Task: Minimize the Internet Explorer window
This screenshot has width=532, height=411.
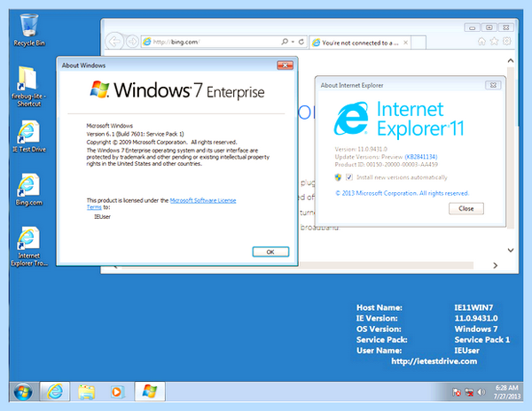Action: tap(472, 27)
